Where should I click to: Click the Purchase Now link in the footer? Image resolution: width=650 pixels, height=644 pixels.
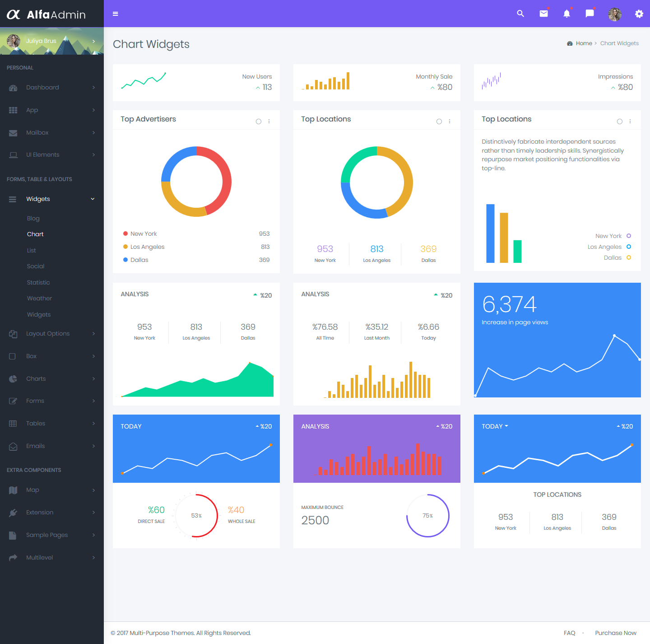point(616,633)
